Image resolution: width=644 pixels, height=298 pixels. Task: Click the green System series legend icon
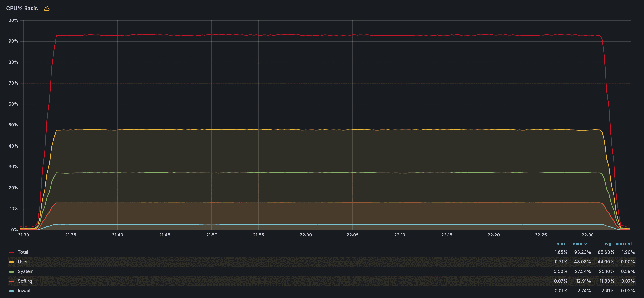click(11, 271)
